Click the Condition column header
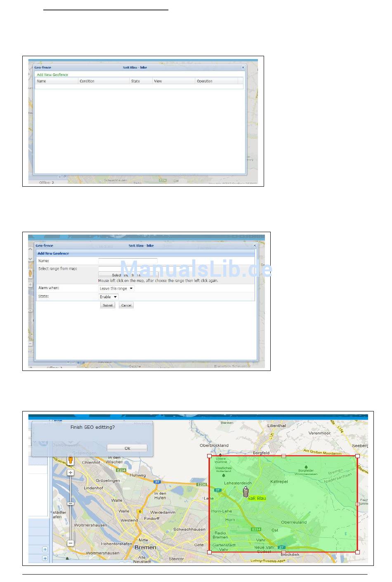 pyautogui.click(x=104, y=81)
